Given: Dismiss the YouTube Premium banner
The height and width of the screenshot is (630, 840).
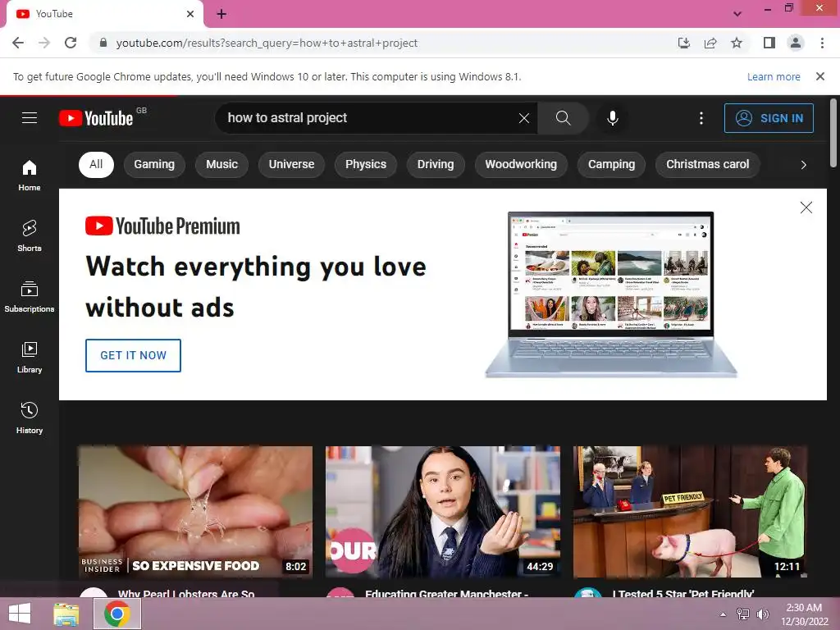Looking at the screenshot, I should [806, 208].
